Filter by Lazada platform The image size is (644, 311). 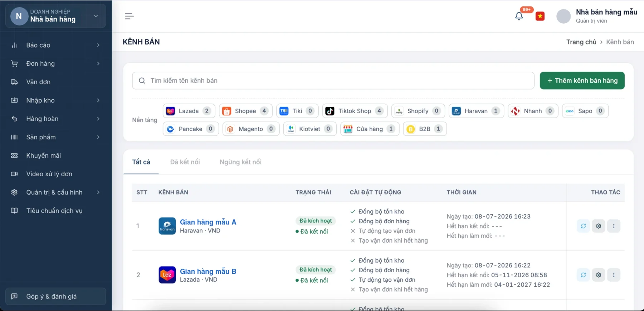pos(189,111)
